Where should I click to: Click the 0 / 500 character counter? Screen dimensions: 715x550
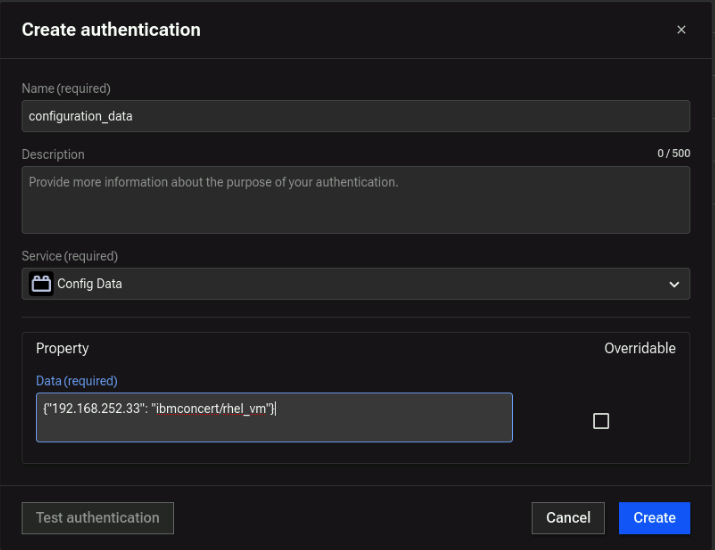pyautogui.click(x=672, y=154)
